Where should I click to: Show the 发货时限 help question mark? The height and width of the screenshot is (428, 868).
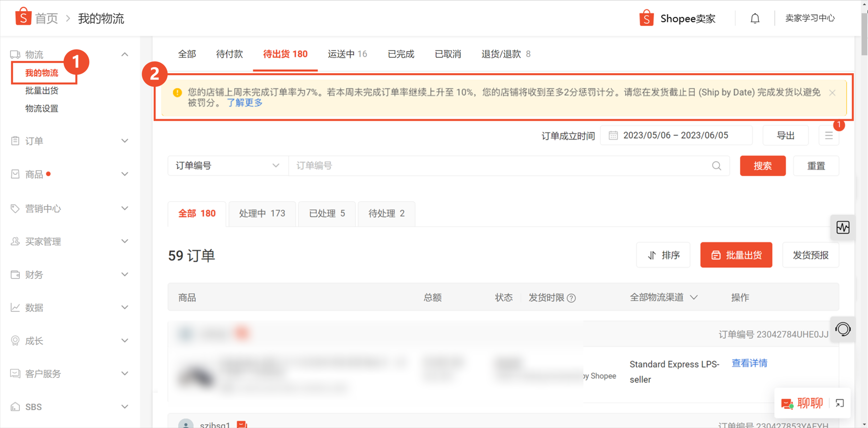coord(571,298)
